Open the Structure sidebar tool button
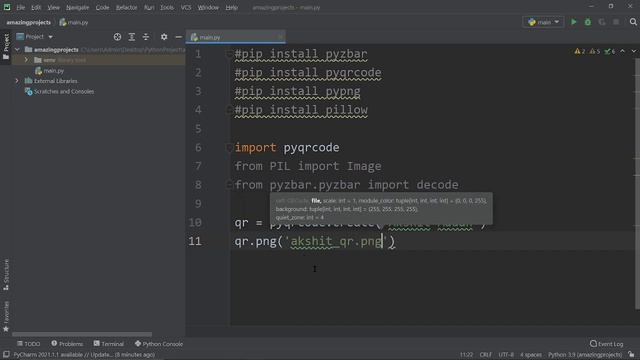This screenshot has height=360, width=640. [x=6, y=275]
